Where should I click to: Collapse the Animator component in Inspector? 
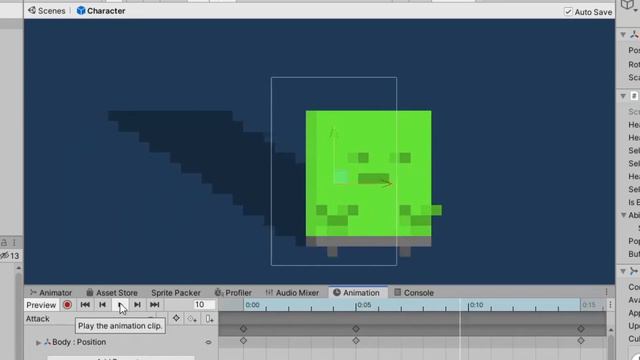coord(623,271)
